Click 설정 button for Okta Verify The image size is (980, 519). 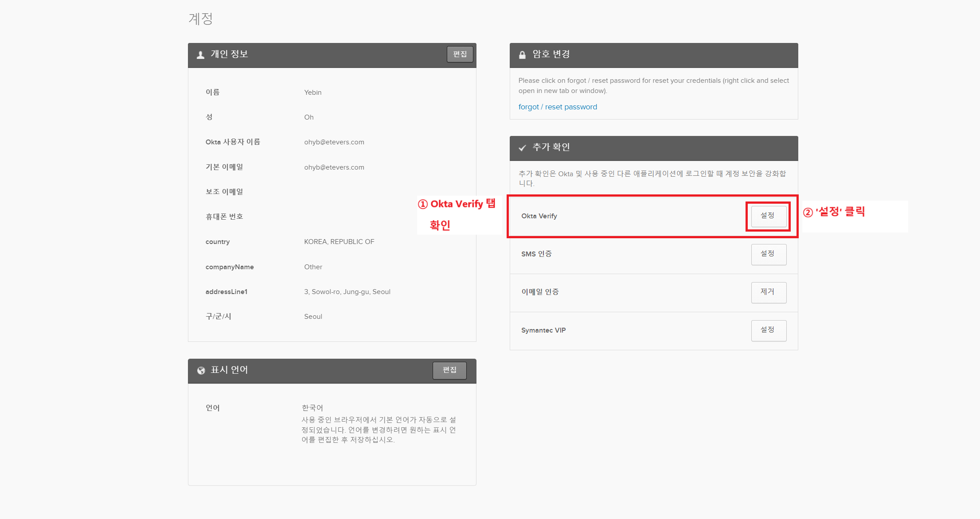click(768, 216)
